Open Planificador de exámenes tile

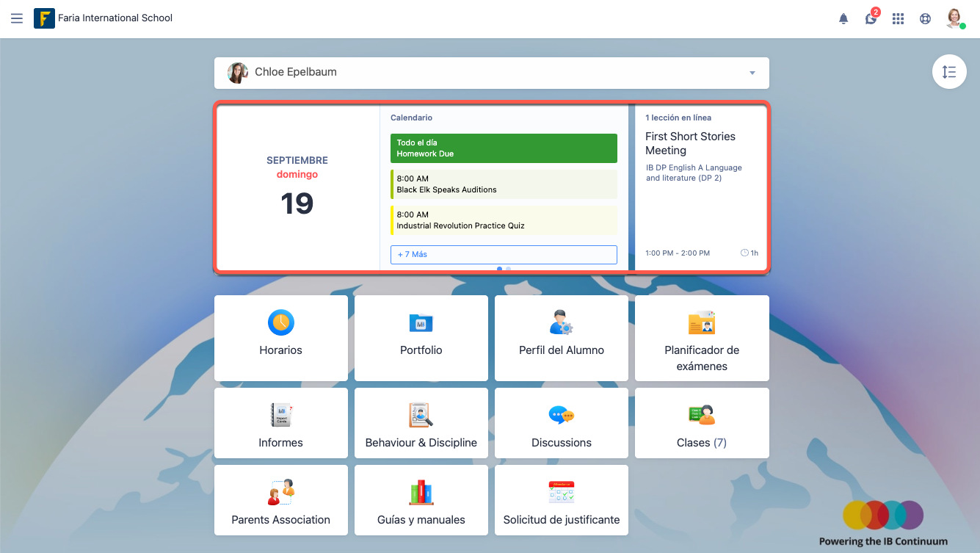click(701, 338)
